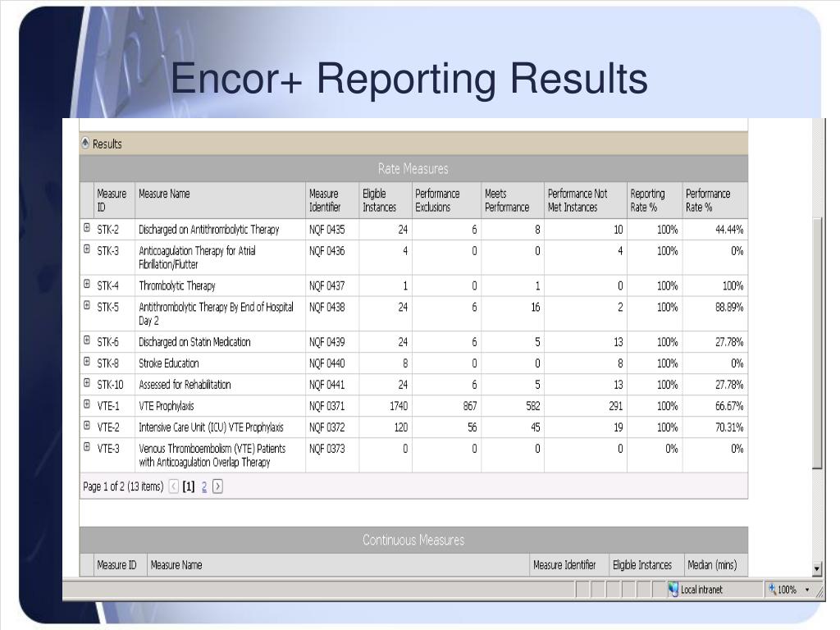Click the 70.31% performance rate value
This screenshot has width=840, height=630.
point(729,428)
